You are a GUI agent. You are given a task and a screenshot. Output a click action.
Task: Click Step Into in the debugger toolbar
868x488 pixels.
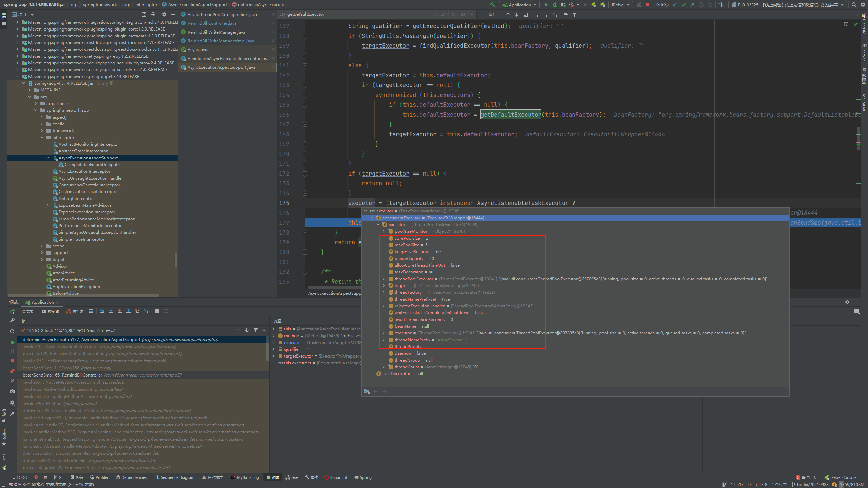pos(111,311)
